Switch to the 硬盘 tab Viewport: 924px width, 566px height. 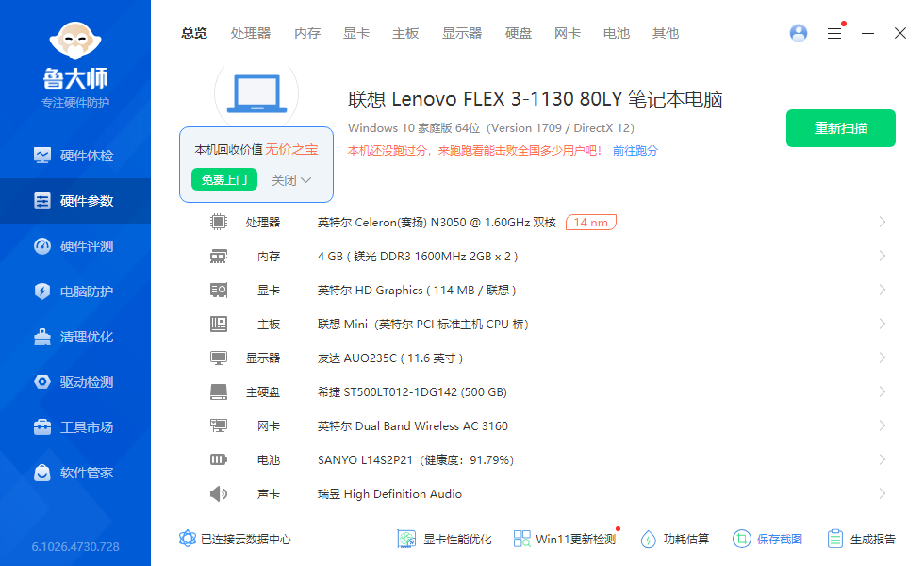(x=519, y=34)
